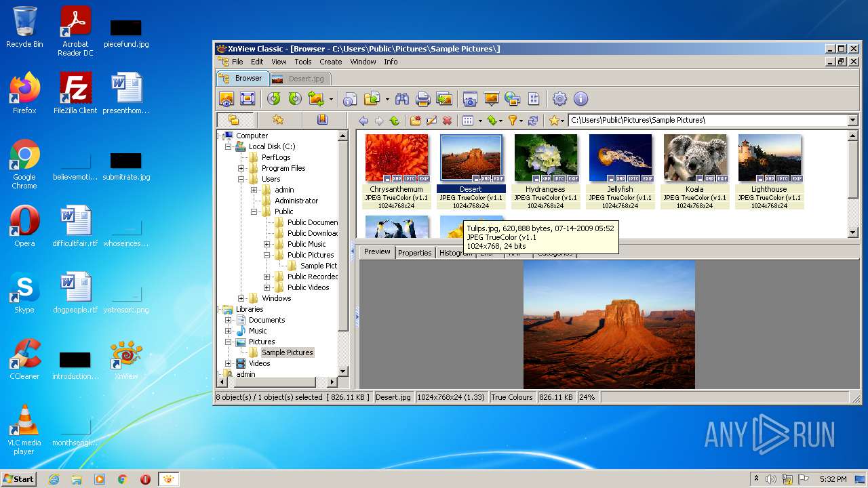
Task: Switch to the Properties tab
Action: point(414,252)
